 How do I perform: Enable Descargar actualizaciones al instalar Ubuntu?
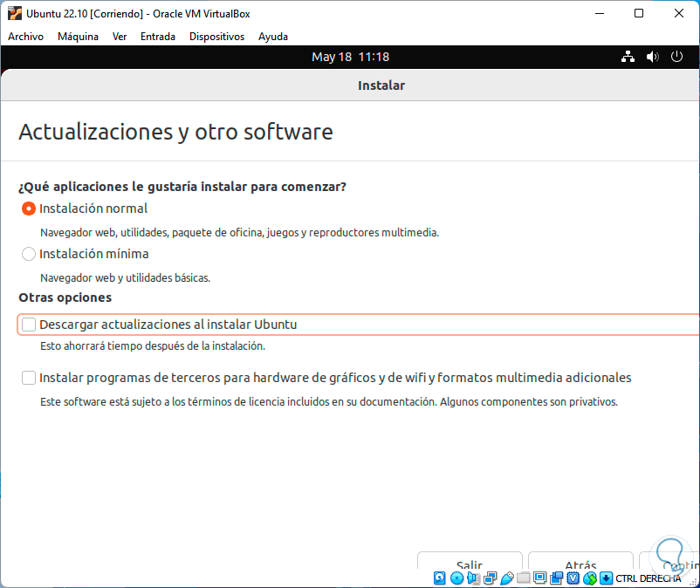pyautogui.click(x=29, y=325)
